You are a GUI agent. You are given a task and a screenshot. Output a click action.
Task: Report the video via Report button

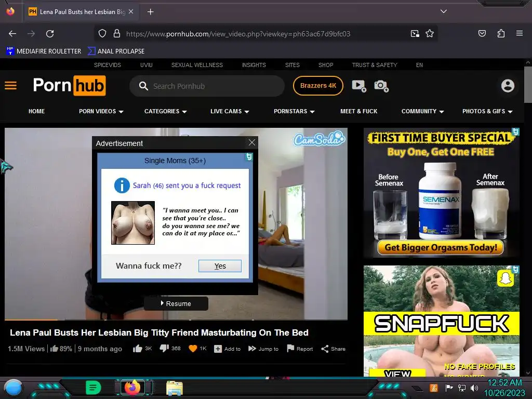point(300,349)
